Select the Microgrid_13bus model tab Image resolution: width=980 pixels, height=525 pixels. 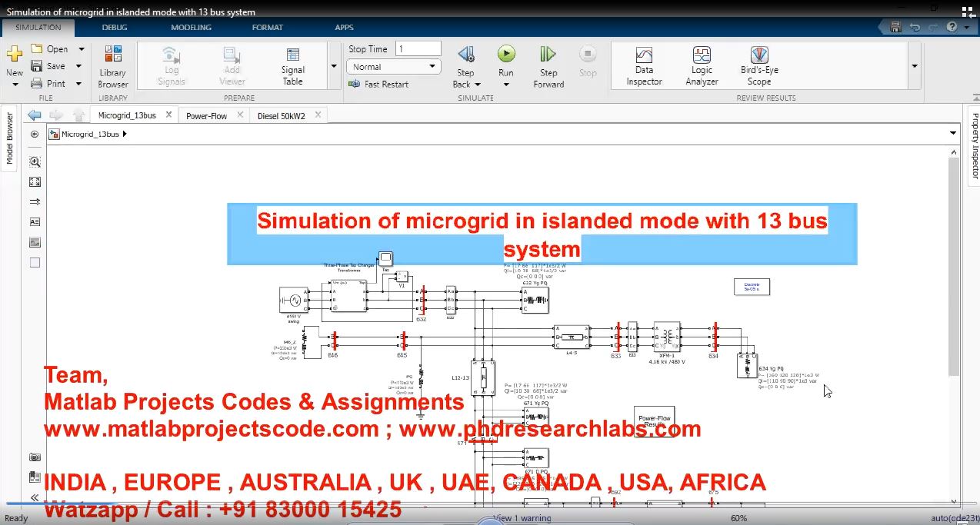point(127,115)
